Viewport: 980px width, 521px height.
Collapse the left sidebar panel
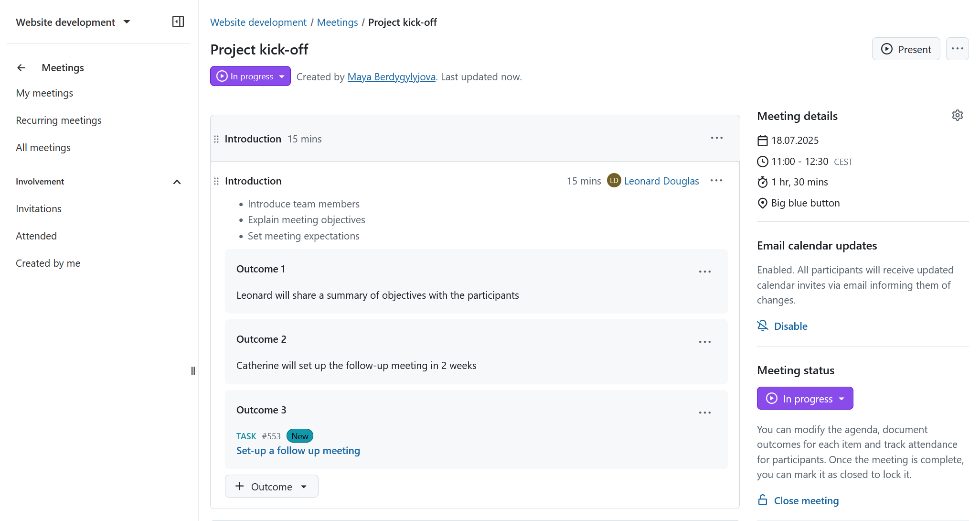pyautogui.click(x=178, y=22)
